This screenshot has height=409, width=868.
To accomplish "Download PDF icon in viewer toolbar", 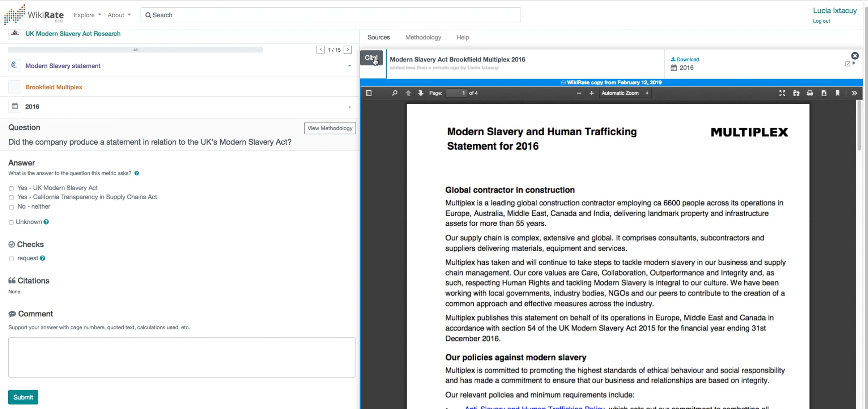I will click(x=824, y=93).
